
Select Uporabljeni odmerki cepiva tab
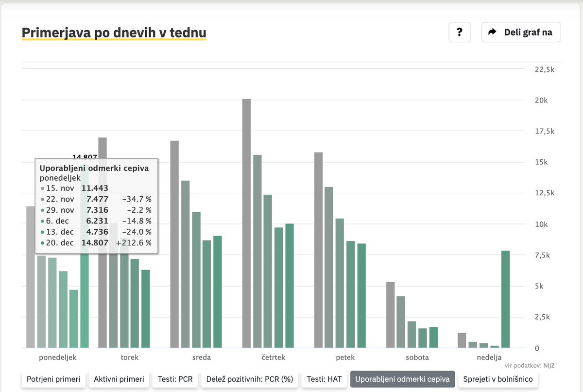click(402, 379)
